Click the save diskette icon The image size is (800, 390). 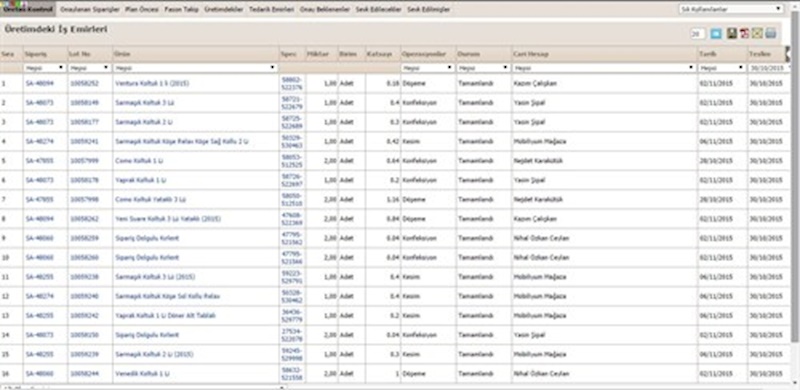(x=732, y=34)
